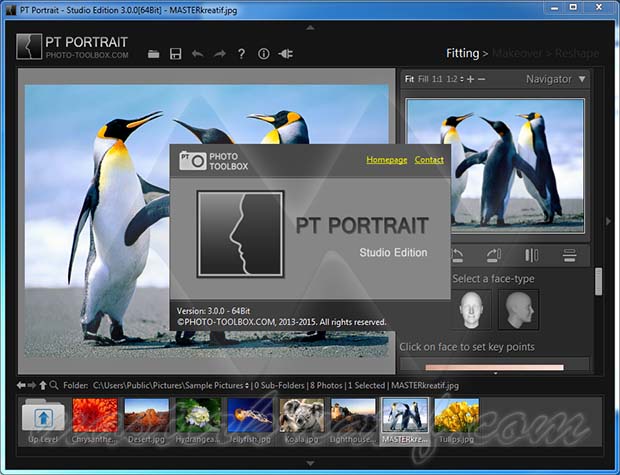Click the pink progress bar in right panel
The width and height of the screenshot is (620, 475).
494,367
